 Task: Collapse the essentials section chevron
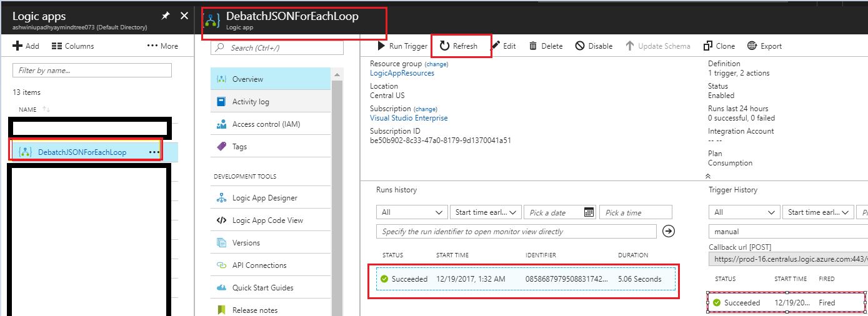(x=707, y=177)
